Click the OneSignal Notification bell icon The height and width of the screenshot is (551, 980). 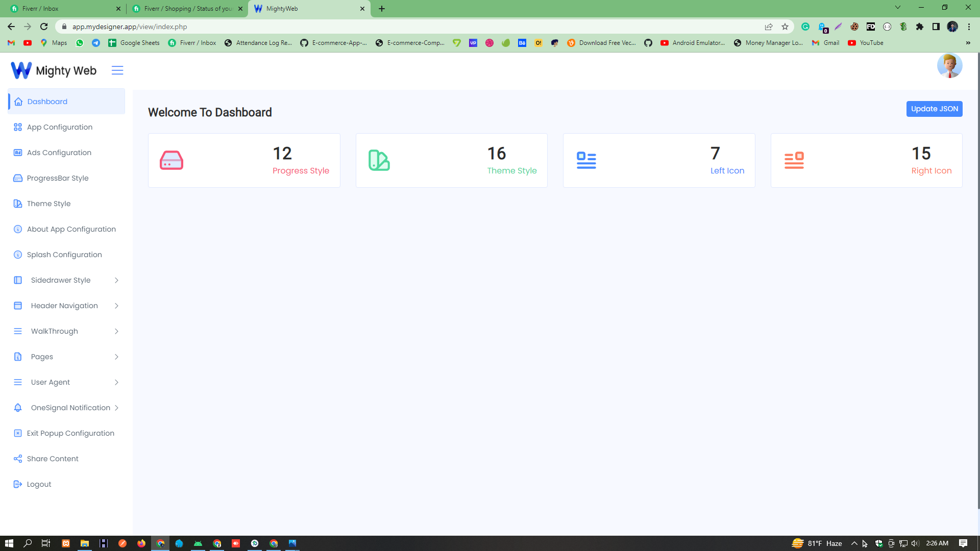18,408
